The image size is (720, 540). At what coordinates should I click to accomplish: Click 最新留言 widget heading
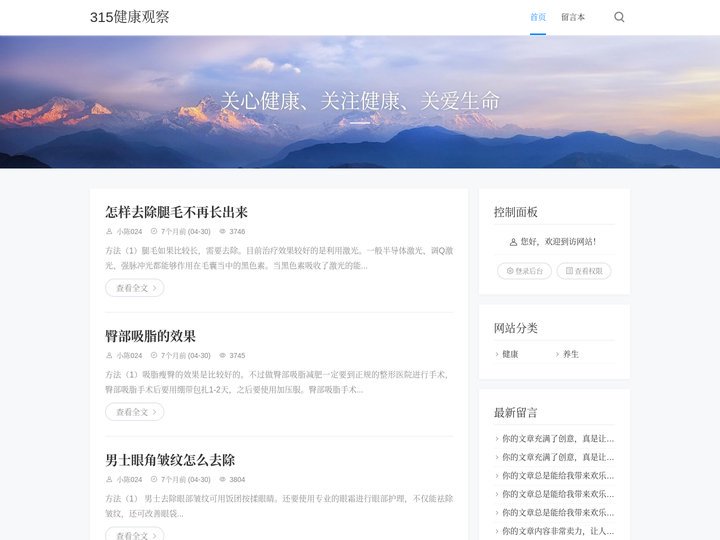tap(516, 412)
